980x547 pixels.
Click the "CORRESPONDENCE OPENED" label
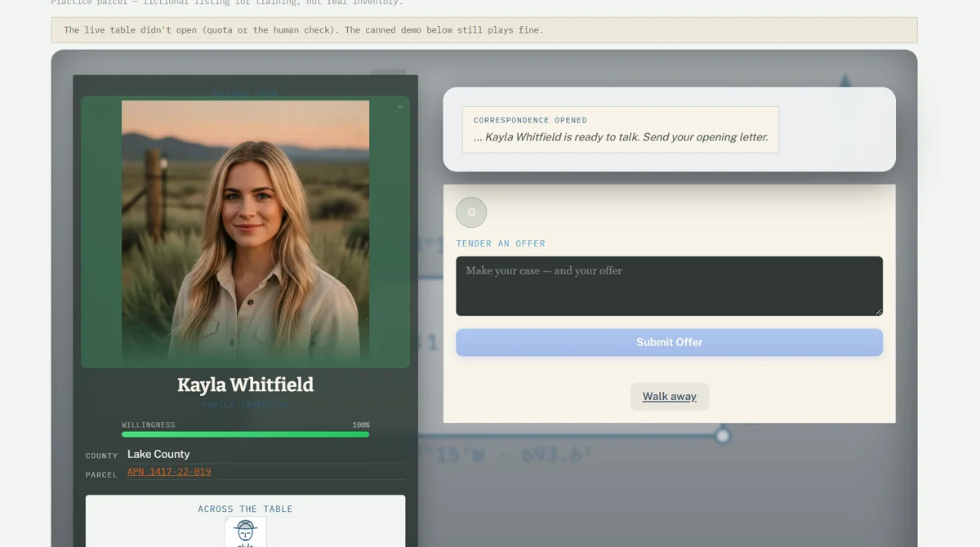click(530, 120)
